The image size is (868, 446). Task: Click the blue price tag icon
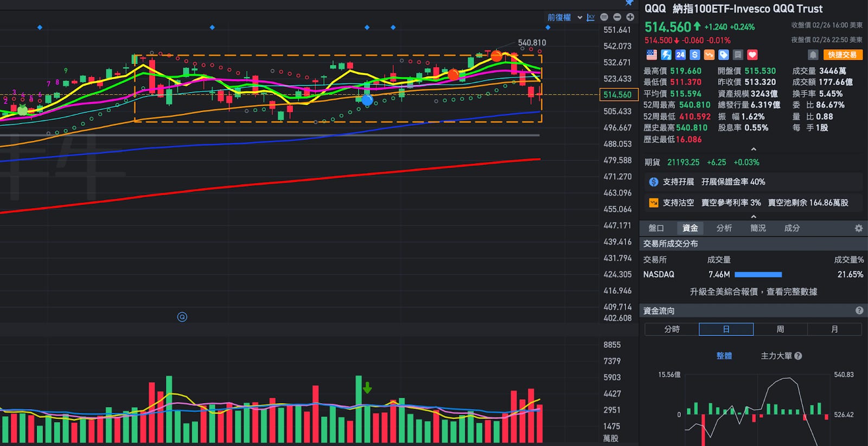[x=724, y=55]
